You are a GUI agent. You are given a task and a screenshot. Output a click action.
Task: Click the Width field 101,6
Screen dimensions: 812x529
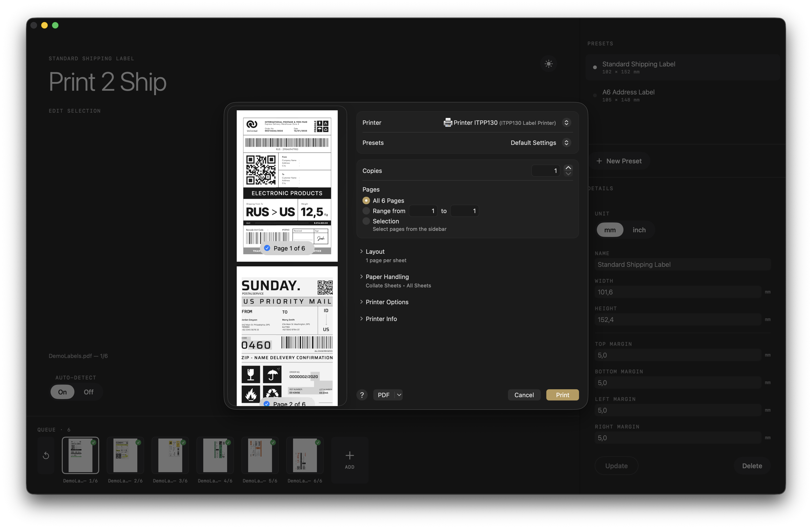pyautogui.click(x=678, y=292)
